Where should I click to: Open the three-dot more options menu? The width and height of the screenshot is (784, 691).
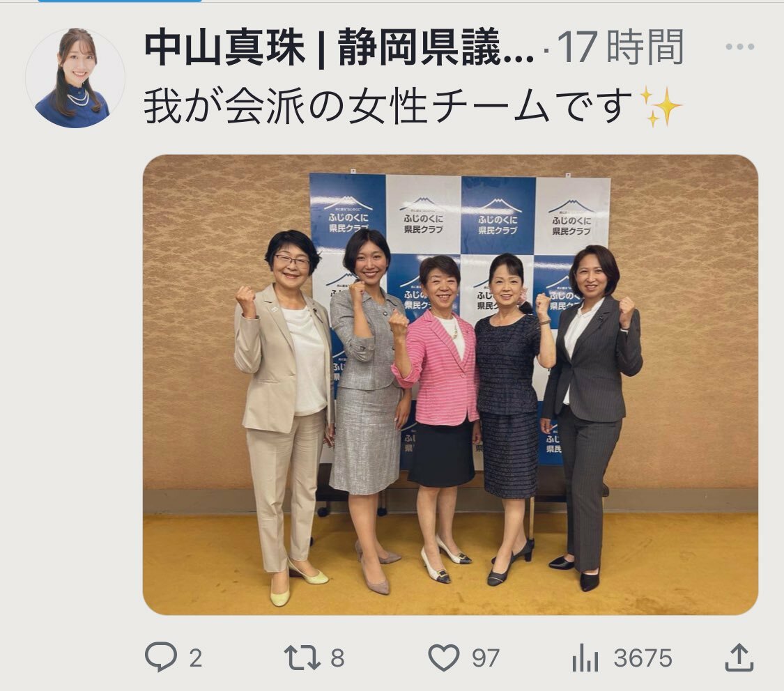(x=739, y=47)
